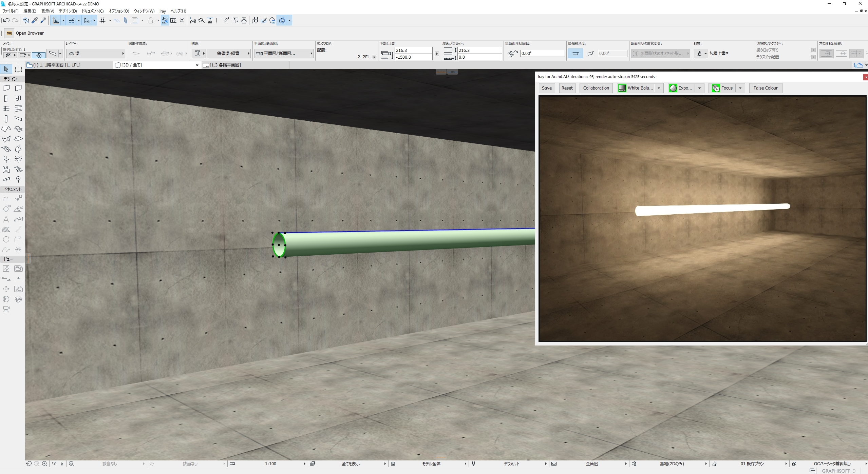Expand the layer dropdown showing 梁
Viewport: 868px width, 474px height.
pyautogui.click(x=96, y=54)
